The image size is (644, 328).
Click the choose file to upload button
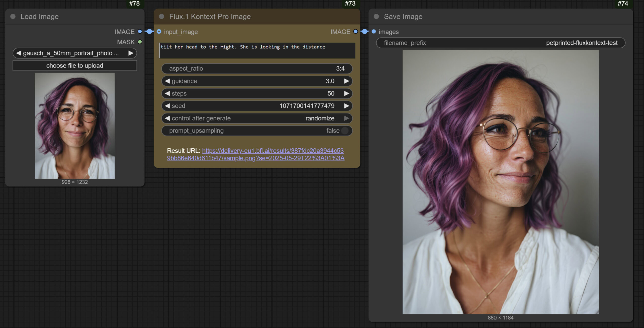(x=75, y=65)
